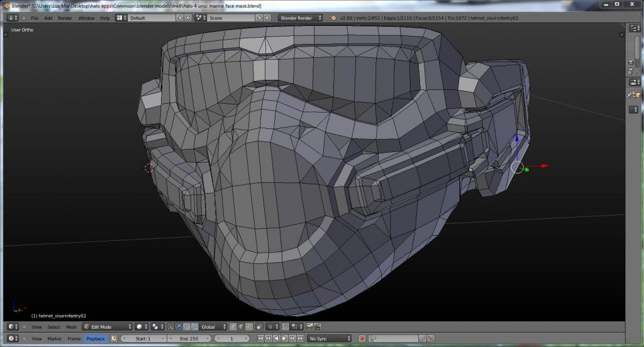The width and height of the screenshot is (644, 347).
Task: Open the timeline editor type selector
Action: tap(13, 338)
